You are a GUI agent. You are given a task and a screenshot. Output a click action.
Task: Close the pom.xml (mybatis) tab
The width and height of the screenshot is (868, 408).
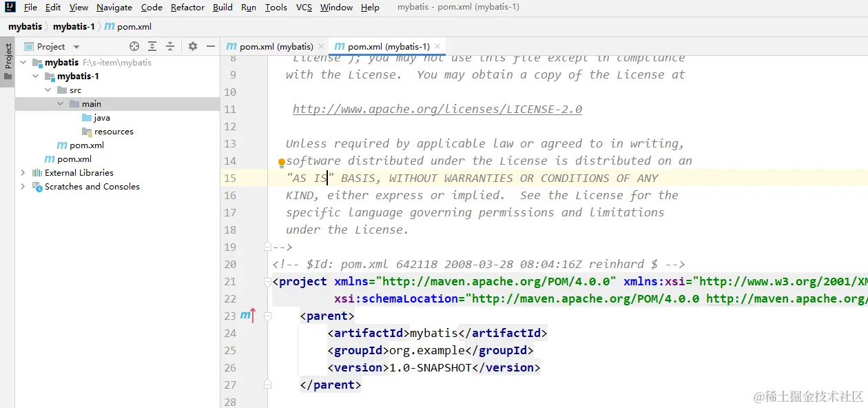[322, 46]
